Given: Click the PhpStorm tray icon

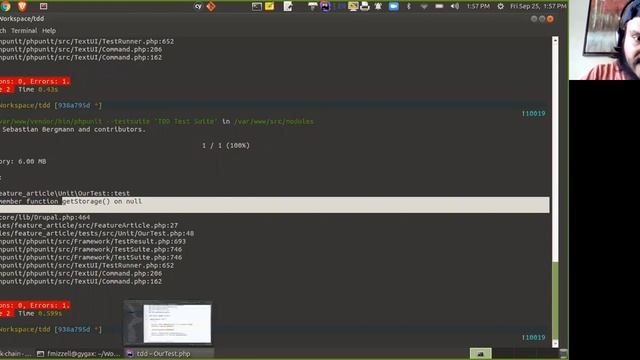Looking at the screenshot, I should click(x=325, y=6).
